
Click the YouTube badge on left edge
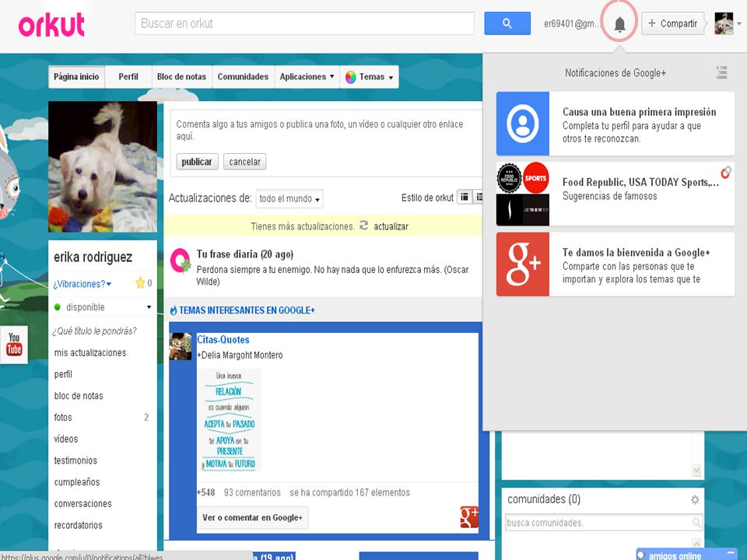[x=14, y=345]
